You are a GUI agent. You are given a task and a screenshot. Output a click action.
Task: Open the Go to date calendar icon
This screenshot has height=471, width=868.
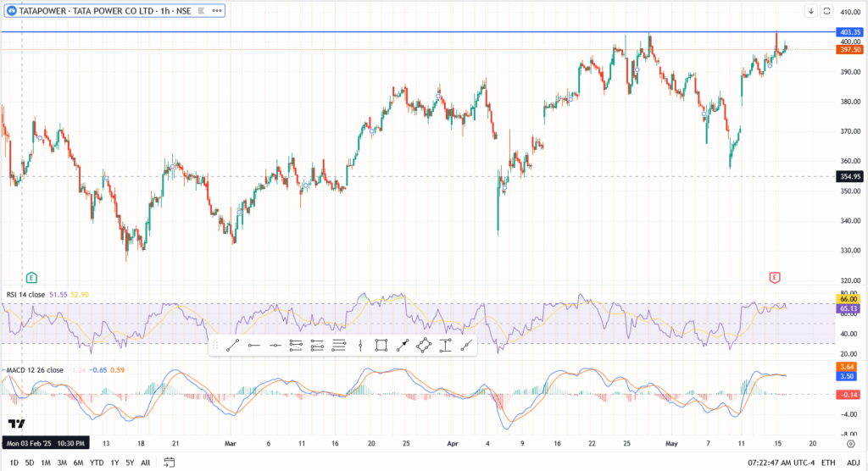click(x=169, y=463)
